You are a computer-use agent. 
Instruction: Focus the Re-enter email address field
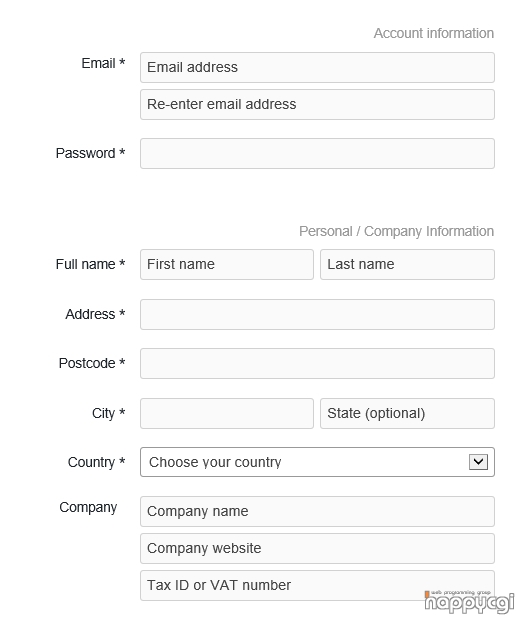click(317, 104)
